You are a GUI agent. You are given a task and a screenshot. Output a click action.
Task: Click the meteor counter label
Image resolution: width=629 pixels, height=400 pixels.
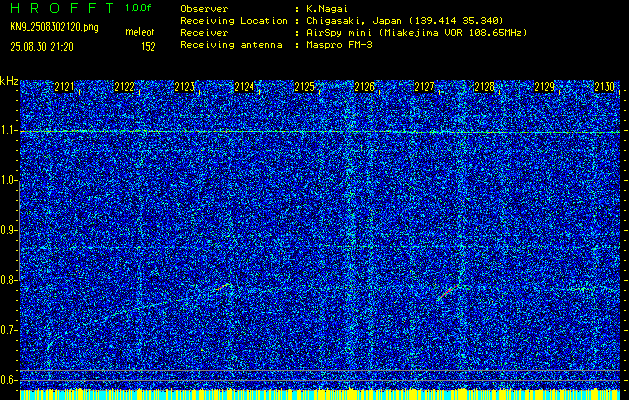140,32
